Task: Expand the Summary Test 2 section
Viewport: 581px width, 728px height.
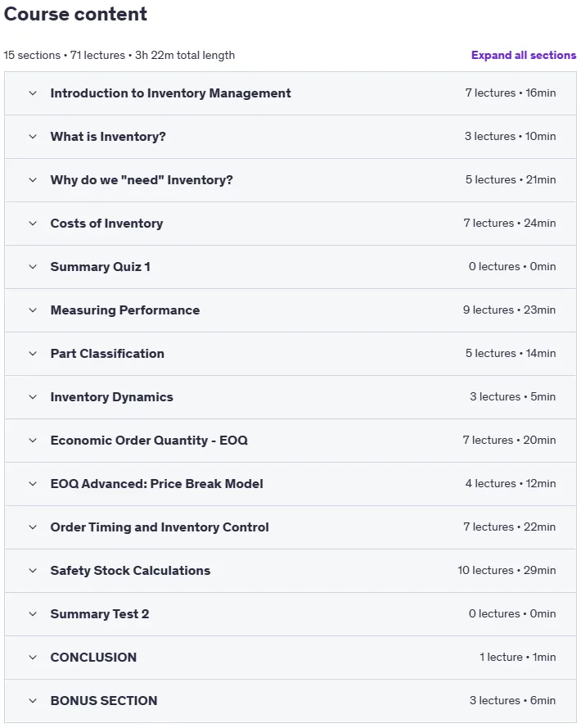Action: point(290,614)
